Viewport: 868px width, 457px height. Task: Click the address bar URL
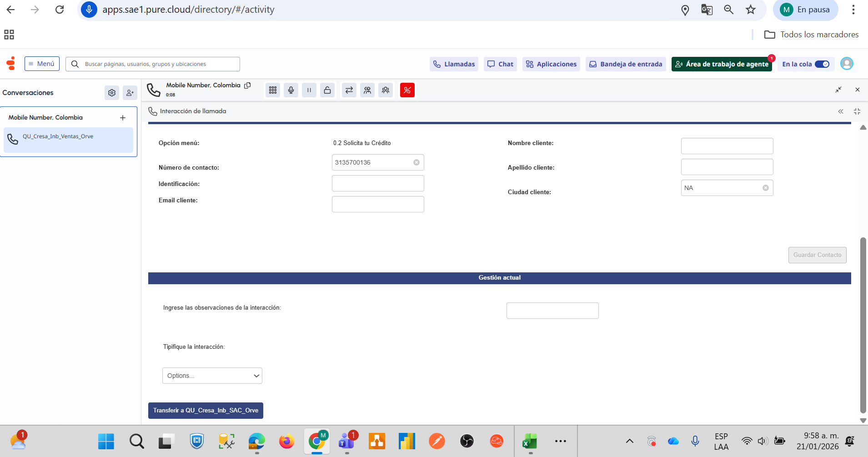point(188,10)
